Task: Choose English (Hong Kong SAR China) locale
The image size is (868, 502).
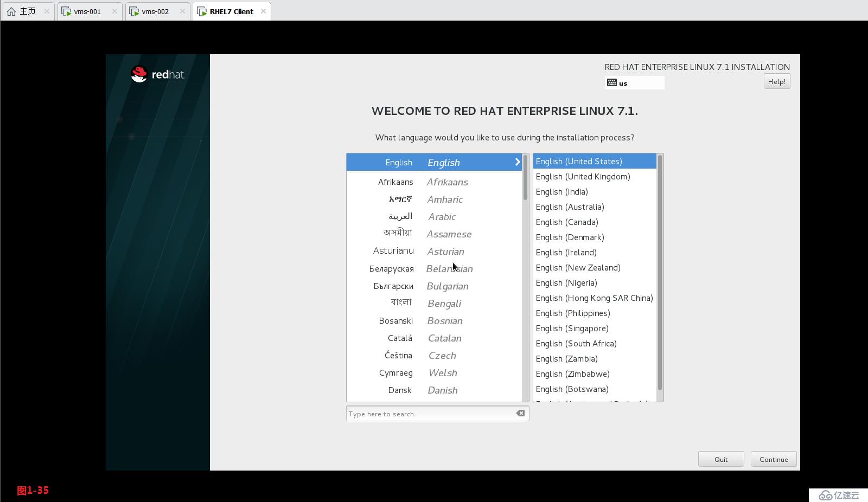Action: pyautogui.click(x=595, y=298)
